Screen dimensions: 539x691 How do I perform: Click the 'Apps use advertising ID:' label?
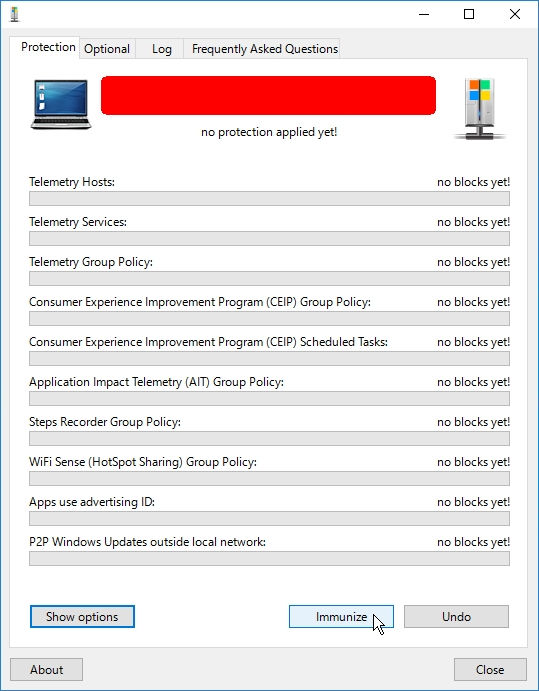pos(92,502)
